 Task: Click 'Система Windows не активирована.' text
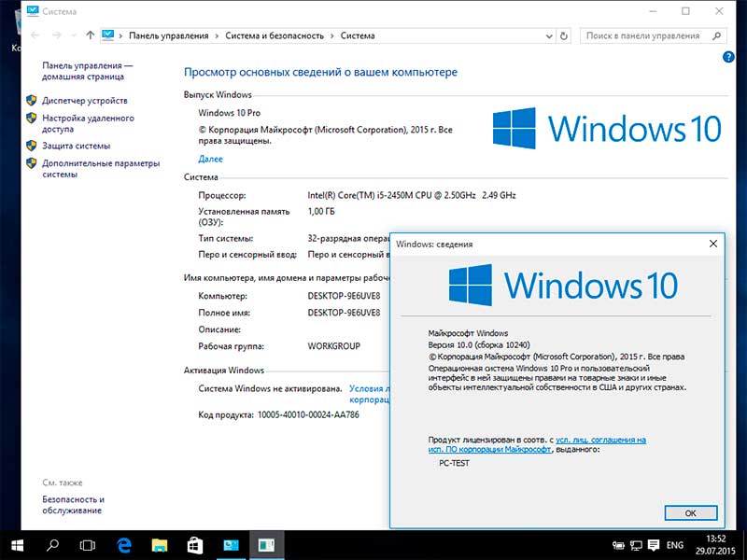(x=270, y=389)
